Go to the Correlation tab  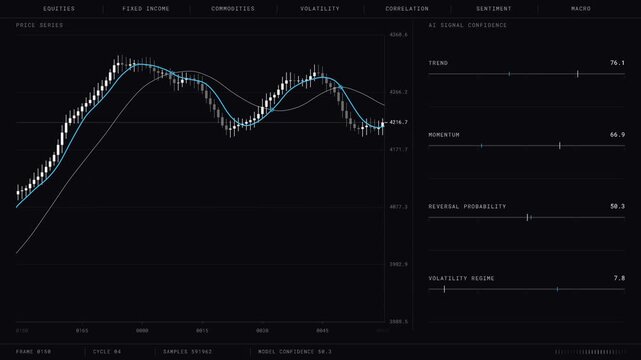[407, 9]
